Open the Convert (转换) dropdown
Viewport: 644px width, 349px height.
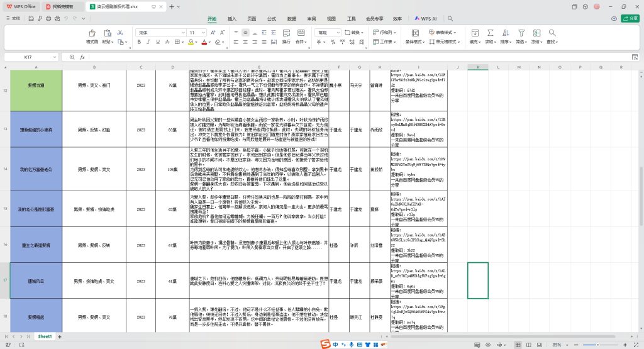pos(353,33)
